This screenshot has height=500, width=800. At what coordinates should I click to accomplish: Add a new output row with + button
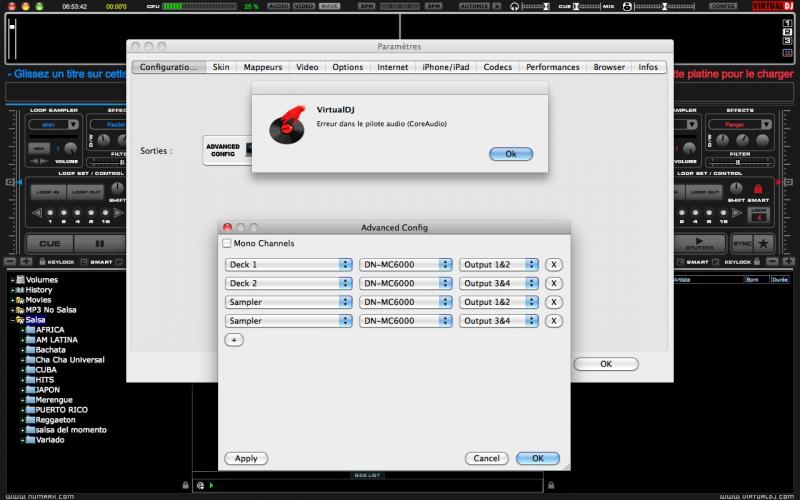click(234, 340)
